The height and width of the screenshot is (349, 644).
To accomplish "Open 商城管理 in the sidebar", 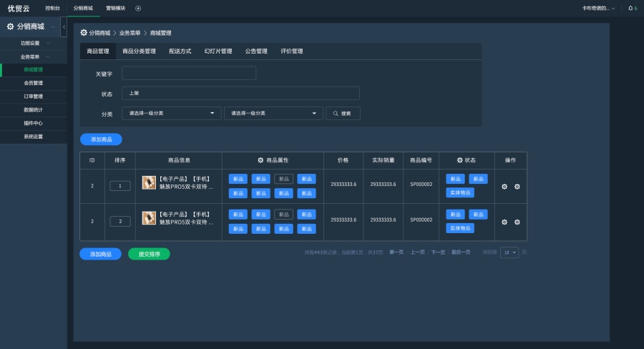I will (x=34, y=70).
